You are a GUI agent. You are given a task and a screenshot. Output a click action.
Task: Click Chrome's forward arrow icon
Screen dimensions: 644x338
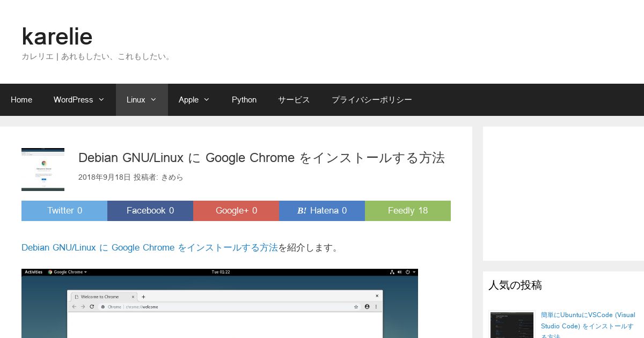tap(83, 307)
